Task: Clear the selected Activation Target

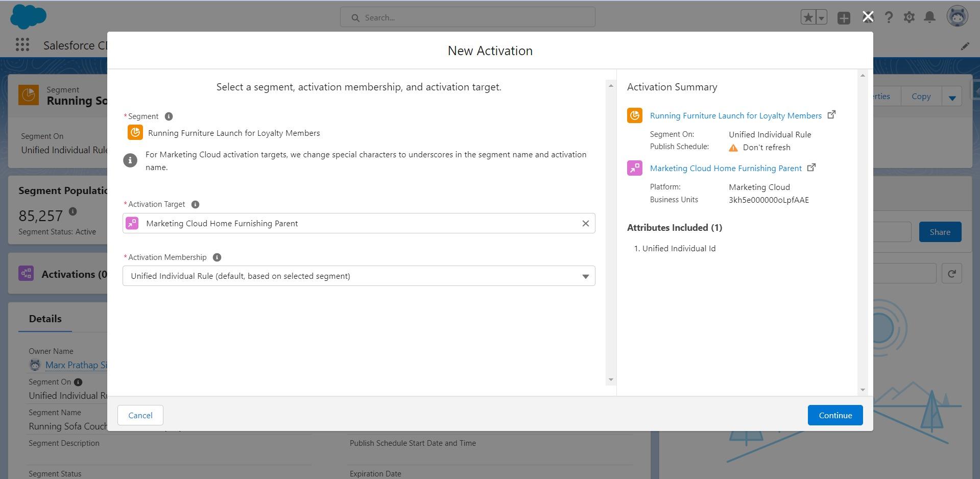Action: tap(586, 224)
